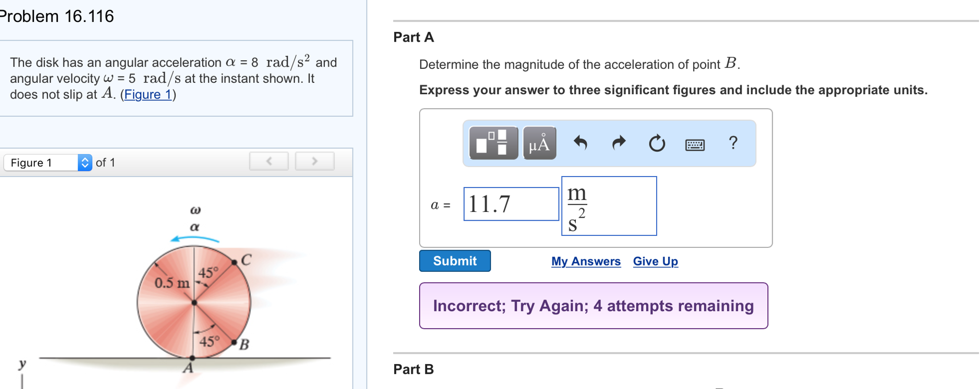Viewport: 980px width, 389px height.
Task: Submit the answer for Part A
Action: pyautogui.click(x=454, y=261)
